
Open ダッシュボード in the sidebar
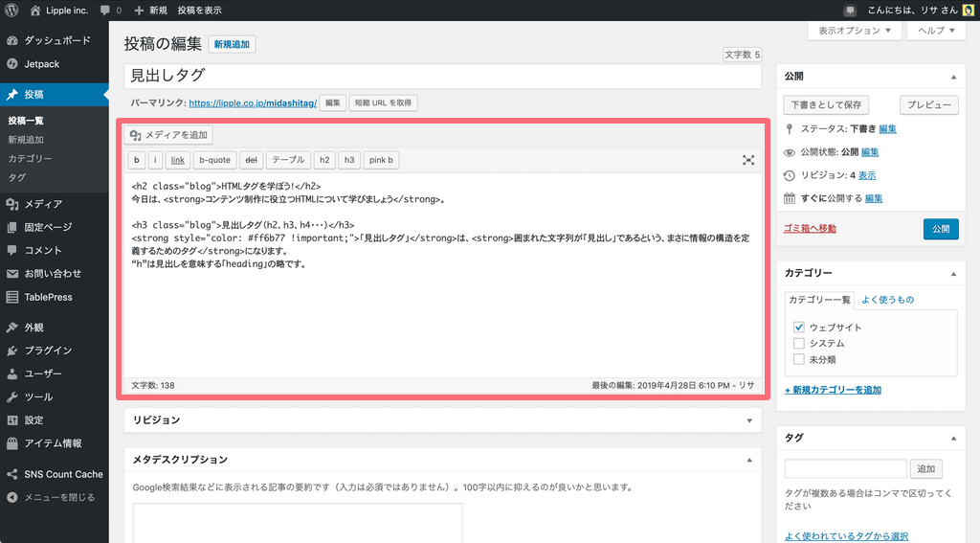coord(55,40)
